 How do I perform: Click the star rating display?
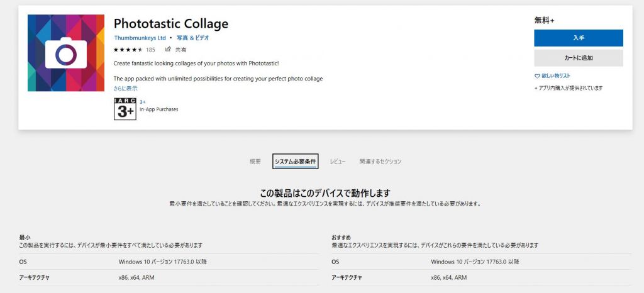[x=128, y=50]
